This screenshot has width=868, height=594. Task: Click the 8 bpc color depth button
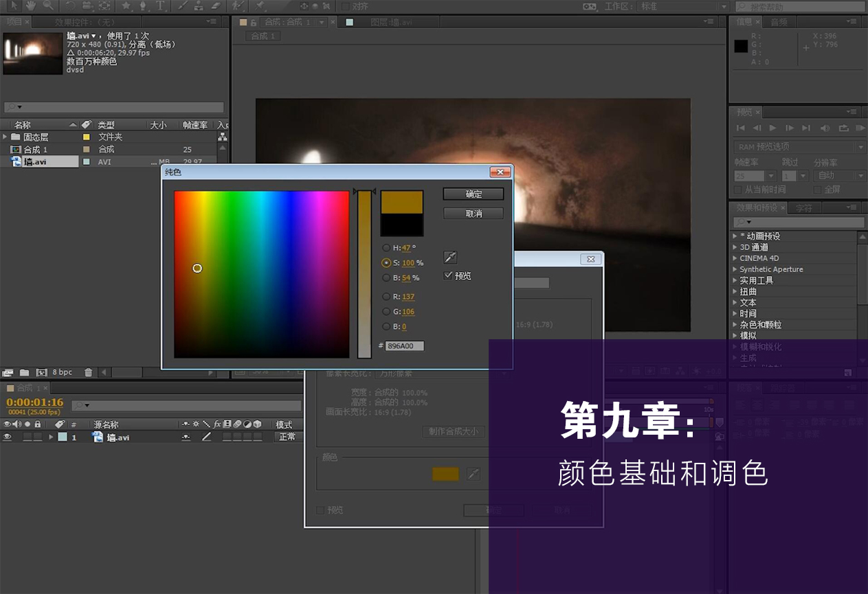62,372
